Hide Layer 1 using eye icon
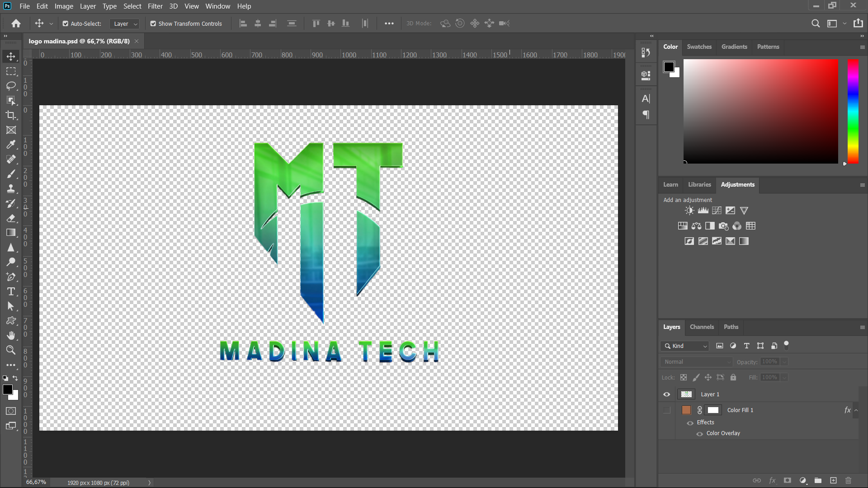This screenshot has width=868, height=488. pyautogui.click(x=667, y=394)
